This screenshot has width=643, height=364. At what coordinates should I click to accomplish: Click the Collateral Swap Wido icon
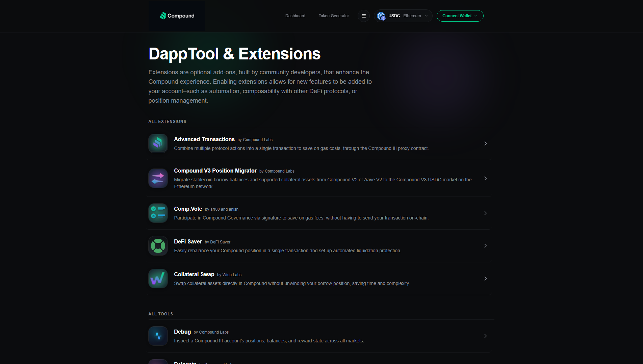click(x=158, y=279)
